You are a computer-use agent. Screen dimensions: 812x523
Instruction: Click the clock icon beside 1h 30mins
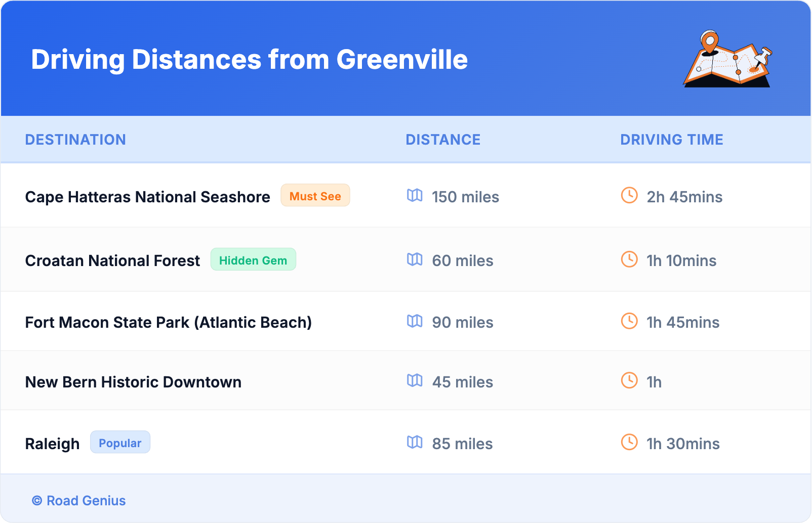click(x=629, y=443)
